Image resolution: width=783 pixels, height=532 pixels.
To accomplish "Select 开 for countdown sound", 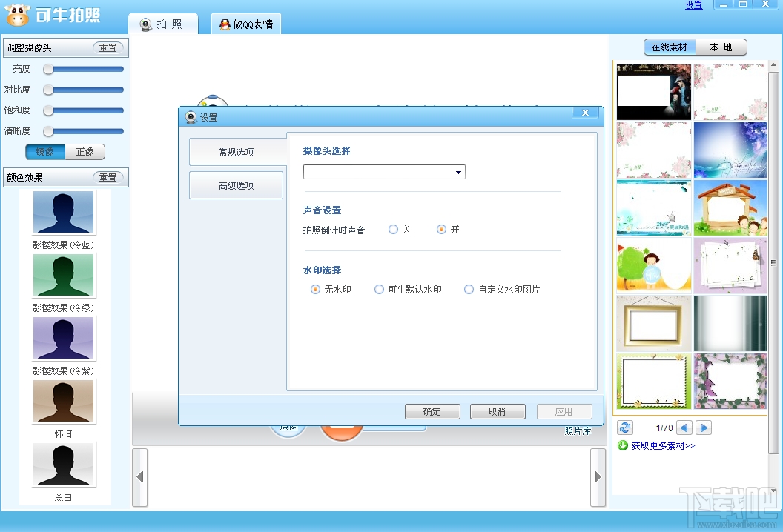I will (441, 230).
